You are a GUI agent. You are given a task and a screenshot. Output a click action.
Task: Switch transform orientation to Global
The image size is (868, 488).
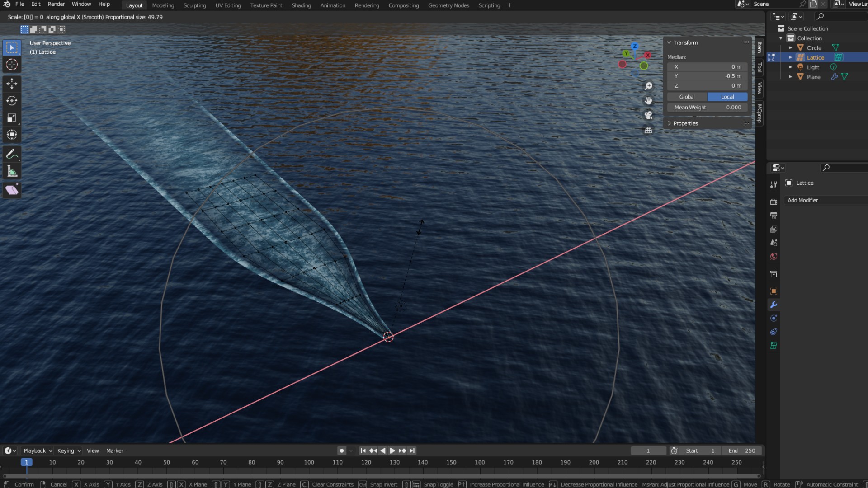tap(687, 97)
